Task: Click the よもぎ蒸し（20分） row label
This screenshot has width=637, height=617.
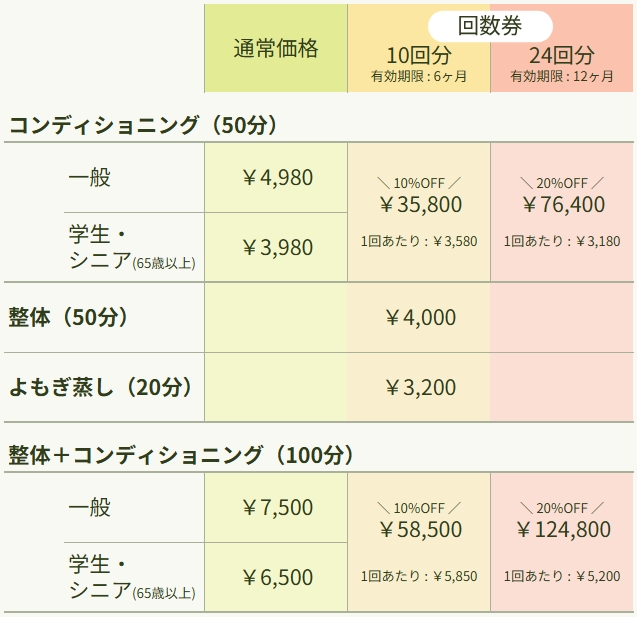Action: (x=100, y=387)
